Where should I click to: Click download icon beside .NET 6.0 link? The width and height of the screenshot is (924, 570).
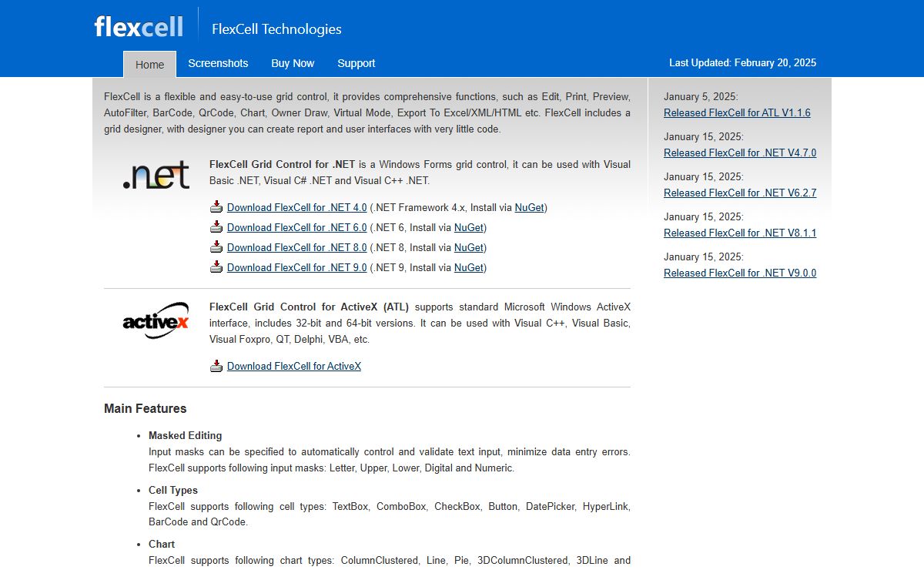(216, 227)
